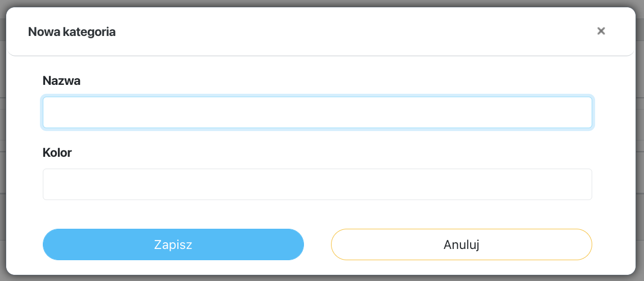Focus the Nazwa text field
644x281 pixels.
coord(317,112)
